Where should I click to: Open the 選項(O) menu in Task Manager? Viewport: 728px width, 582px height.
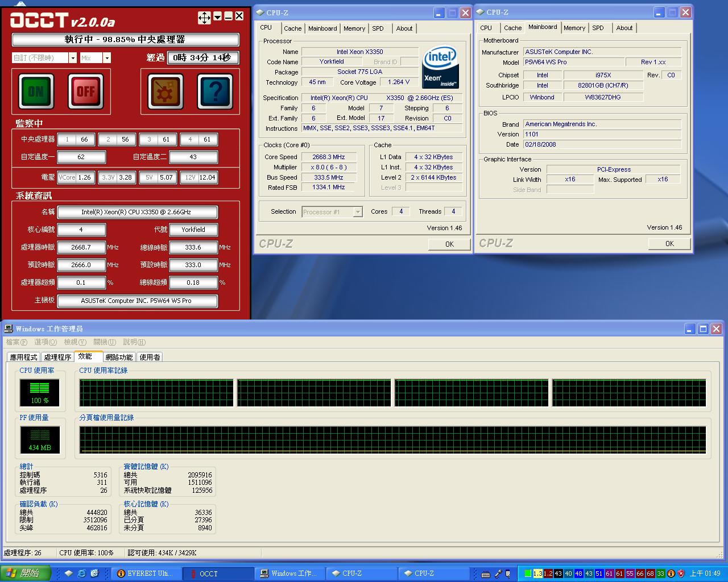tap(45, 342)
